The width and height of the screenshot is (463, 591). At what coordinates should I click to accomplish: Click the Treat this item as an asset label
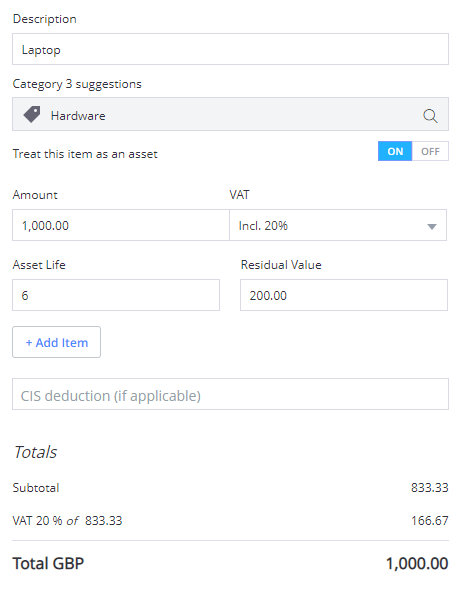tap(85, 154)
